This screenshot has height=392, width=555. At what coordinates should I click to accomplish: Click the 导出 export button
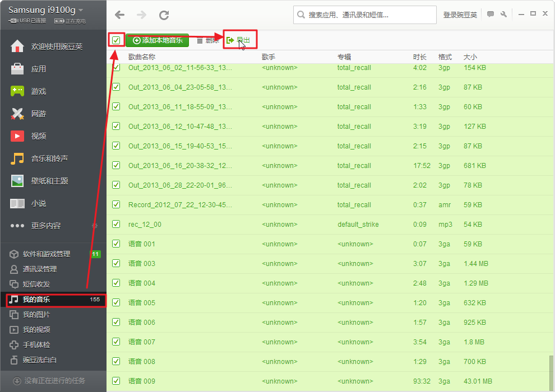(x=239, y=40)
